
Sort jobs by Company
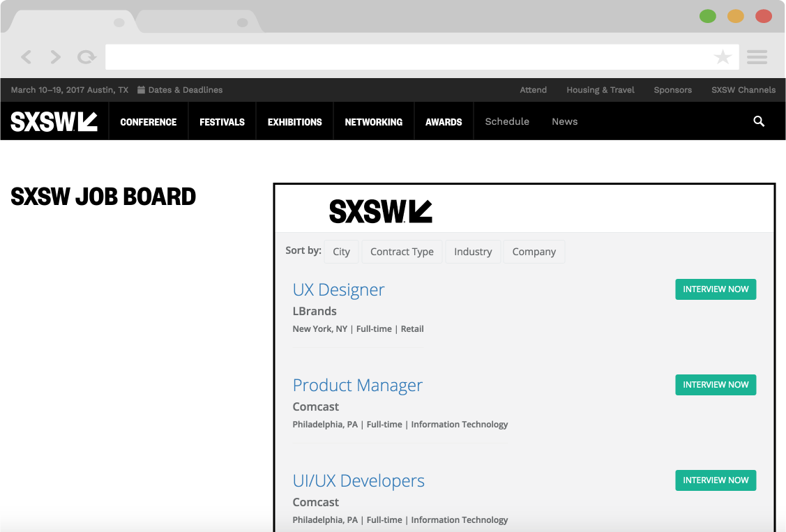(534, 252)
